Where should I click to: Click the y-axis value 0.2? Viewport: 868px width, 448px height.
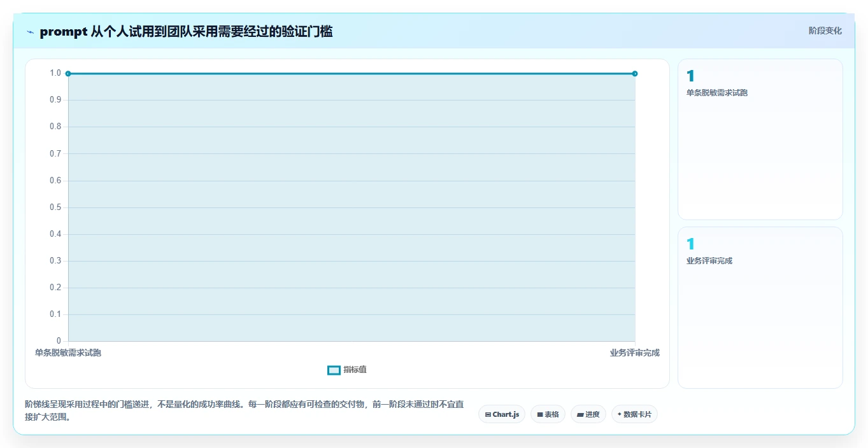55,288
